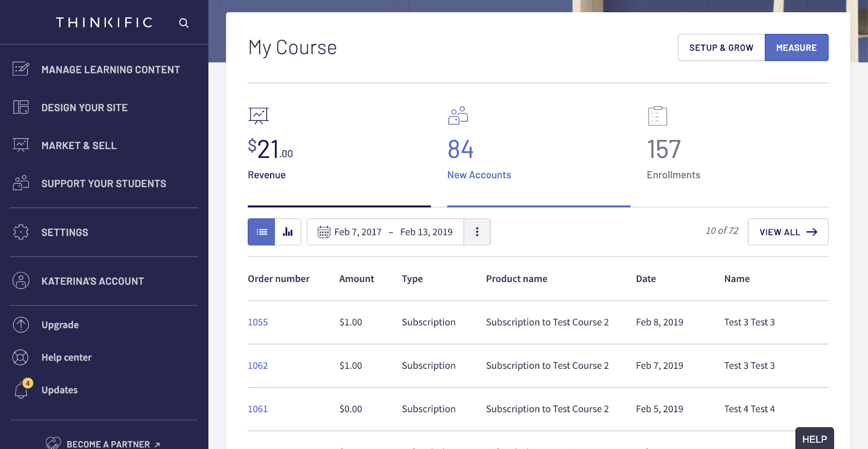Screen dimensions: 868x449
Task: Click the View All arrow button
Action: click(x=788, y=232)
